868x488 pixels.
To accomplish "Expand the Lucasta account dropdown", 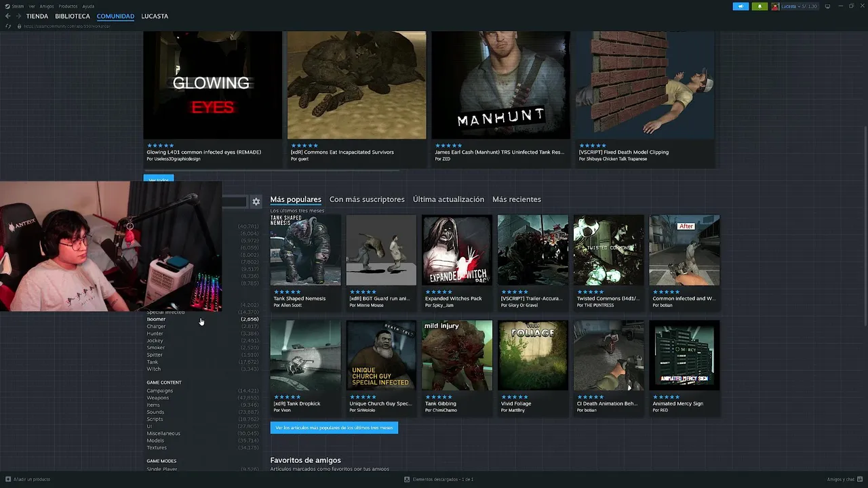I will tap(799, 6).
